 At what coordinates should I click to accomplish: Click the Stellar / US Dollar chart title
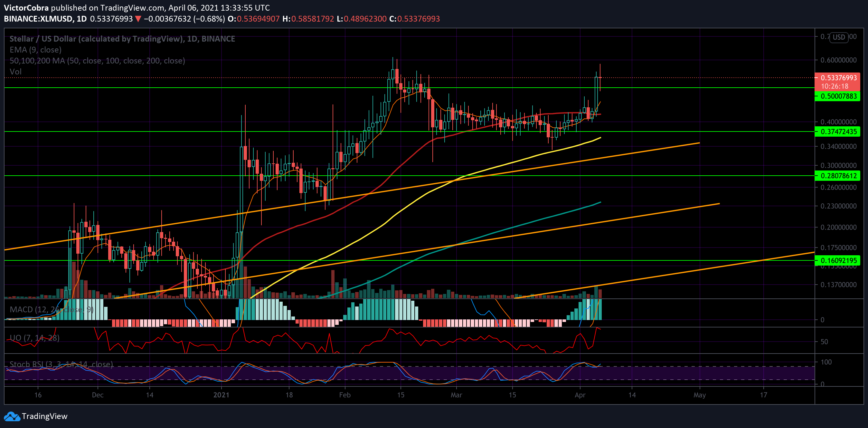pos(122,39)
